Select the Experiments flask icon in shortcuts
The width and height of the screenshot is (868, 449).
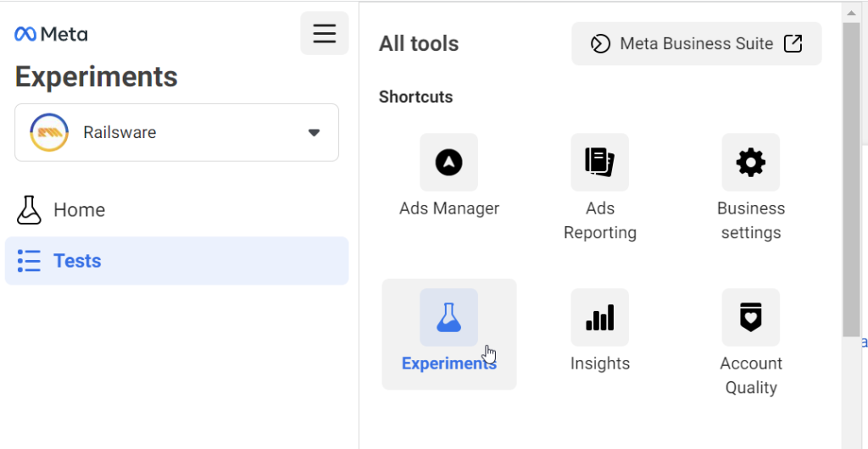[x=448, y=317]
